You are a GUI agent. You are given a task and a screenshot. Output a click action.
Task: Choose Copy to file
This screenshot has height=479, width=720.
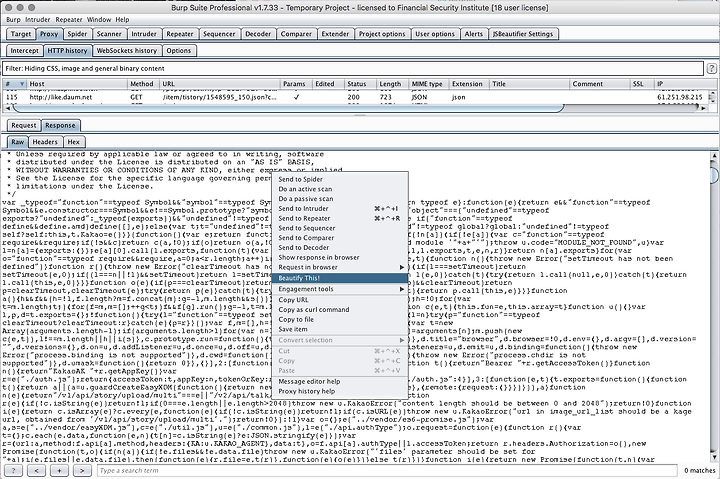[340, 319]
